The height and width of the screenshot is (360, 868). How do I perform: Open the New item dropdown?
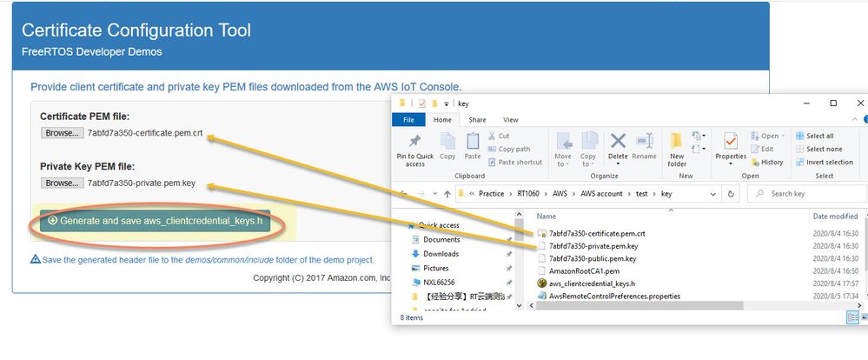699,136
